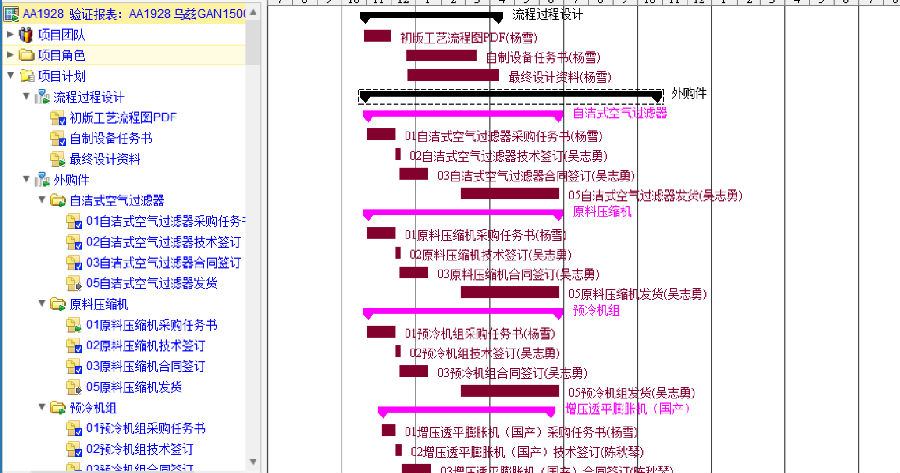Click the magenta 预冷机组 summary bar
The height and width of the screenshot is (473, 900).
pos(463,313)
